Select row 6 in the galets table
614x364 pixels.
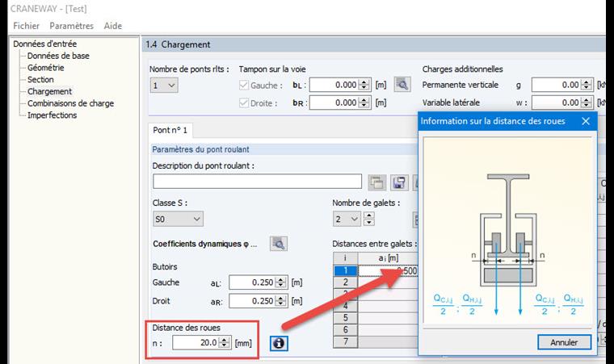coord(345,329)
